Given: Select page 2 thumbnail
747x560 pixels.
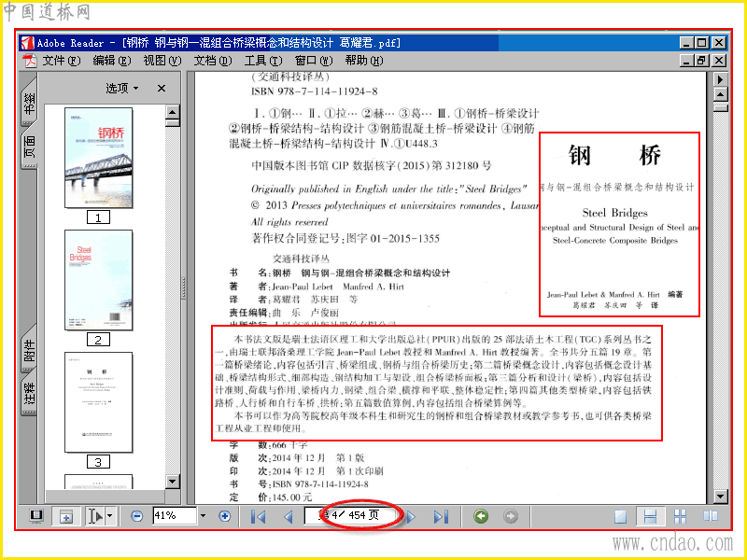Looking at the screenshot, I should 98,281.
